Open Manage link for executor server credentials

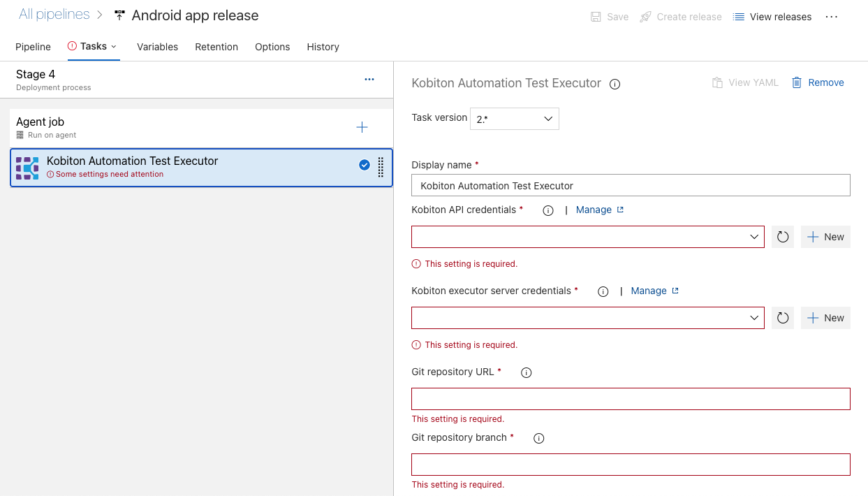tap(654, 291)
